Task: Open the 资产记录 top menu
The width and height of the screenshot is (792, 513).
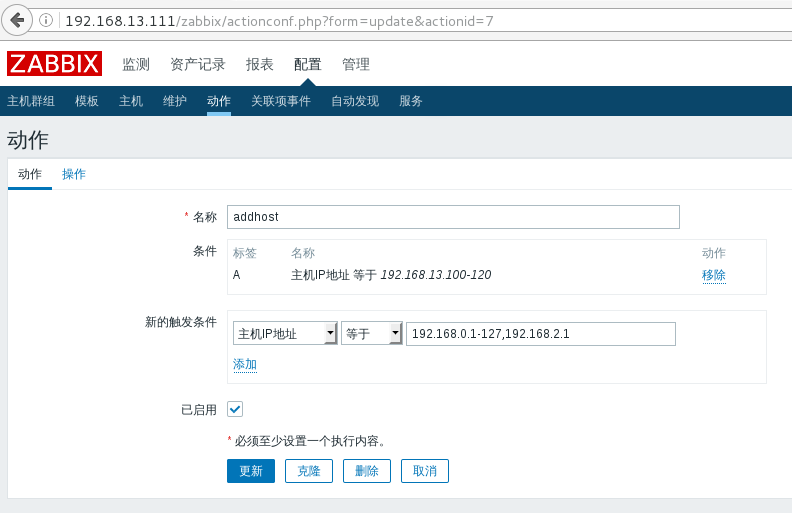Action: (197, 64)
